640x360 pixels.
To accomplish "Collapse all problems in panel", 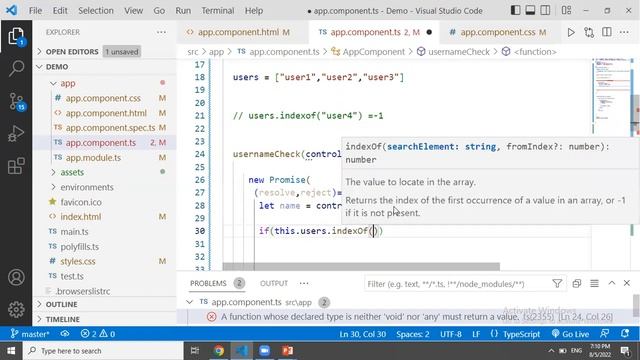I will (x=577, y=283).
